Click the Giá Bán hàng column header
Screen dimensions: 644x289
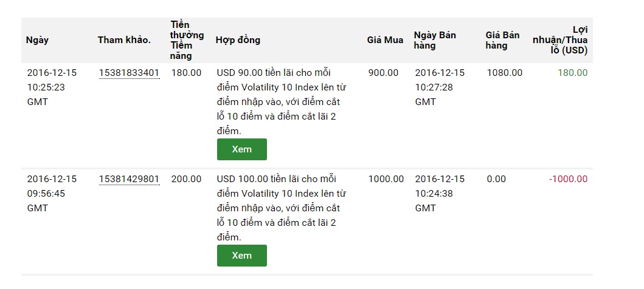point(502,40)
